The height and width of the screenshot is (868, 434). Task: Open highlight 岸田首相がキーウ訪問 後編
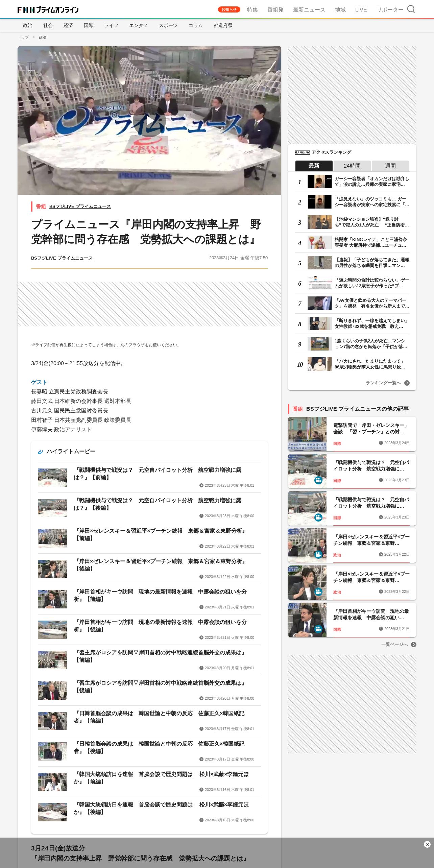click(x=149, y=629)
